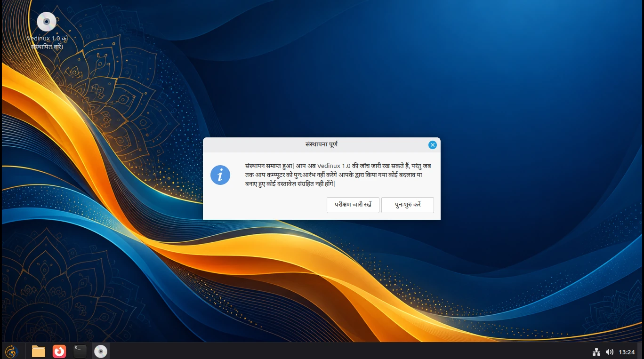Click the dialog title 'संस्थापना पूर्ण'

pyautogui.click(x=322, y=144)
